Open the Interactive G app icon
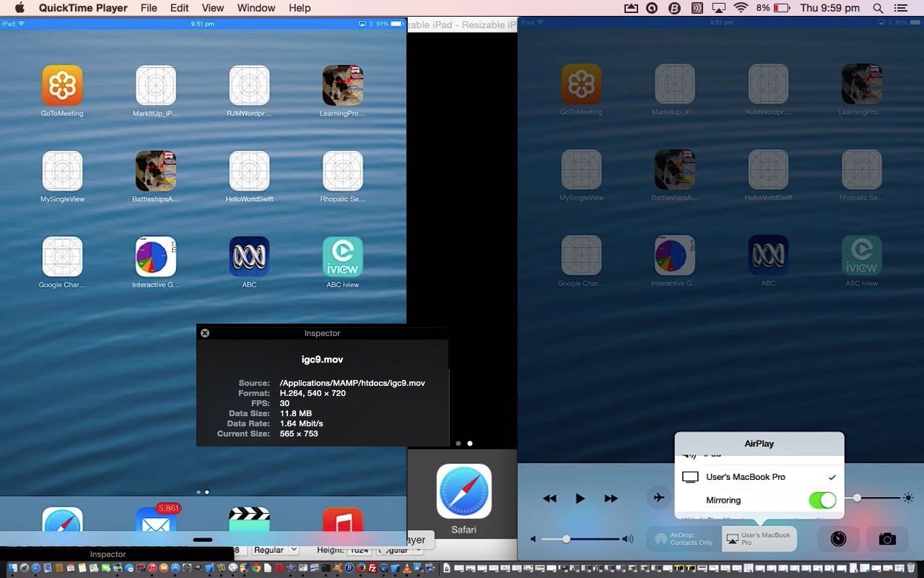 coord(155,256)
